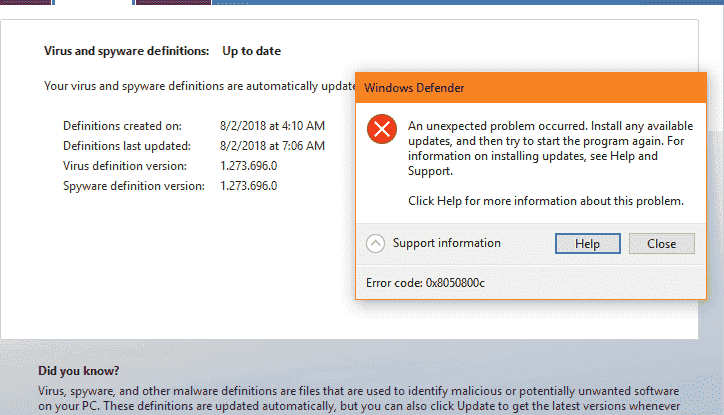Screen dimensions: 724x415
Task: Click the Support information label
Action: 446,243
